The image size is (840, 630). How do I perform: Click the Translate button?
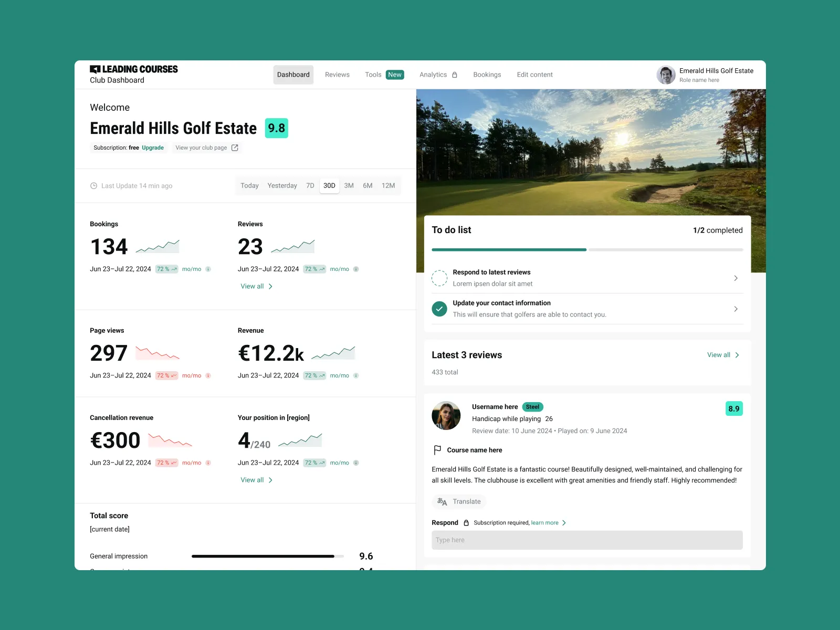click(459, 501)
